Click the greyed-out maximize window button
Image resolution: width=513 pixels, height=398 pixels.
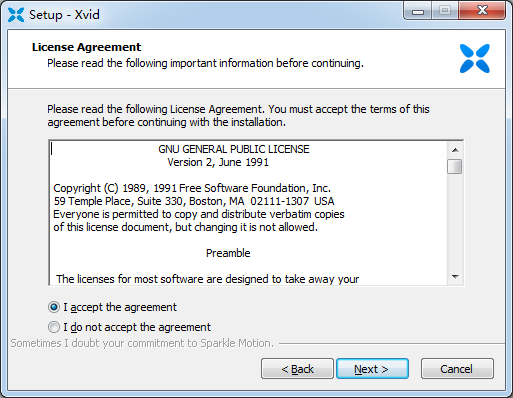pos(445,11)
